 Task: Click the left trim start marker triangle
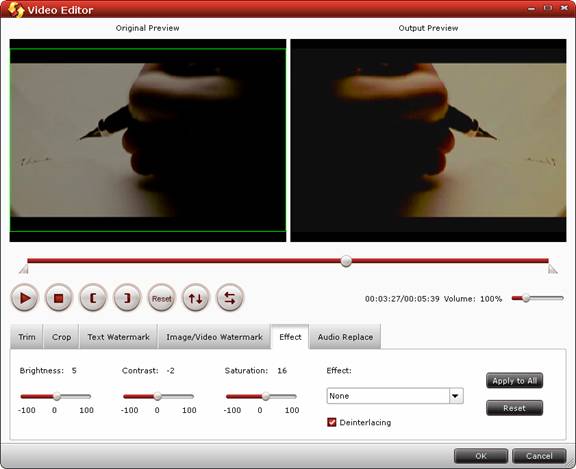24,270
